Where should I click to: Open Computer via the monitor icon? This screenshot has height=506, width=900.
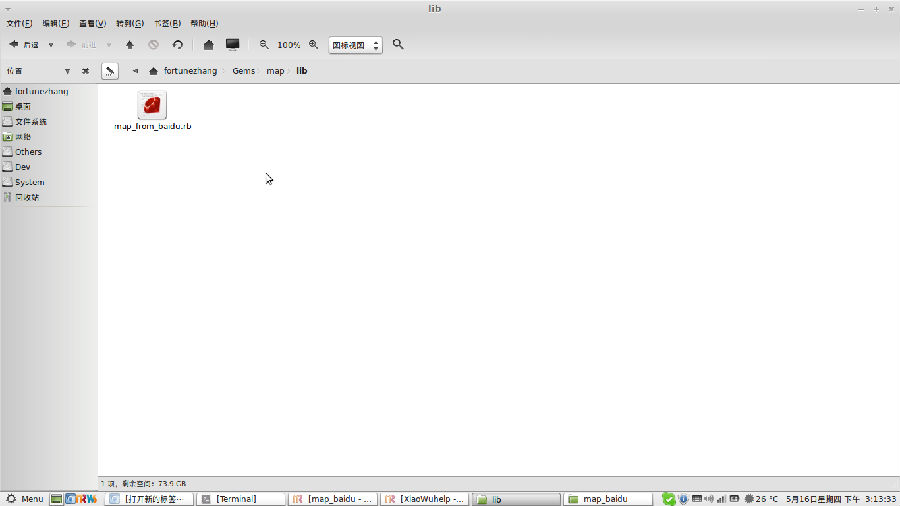pyautogui.click(x=232, y=44)
